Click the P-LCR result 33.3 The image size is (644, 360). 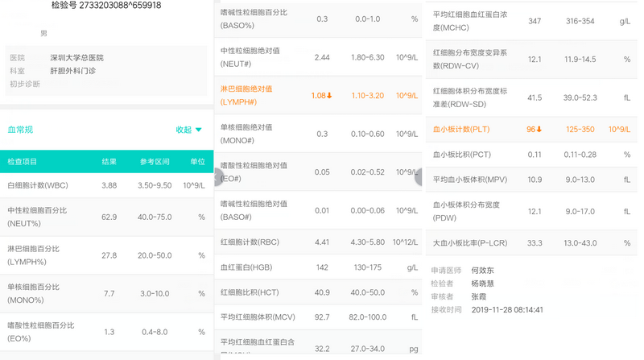point(535,243)
